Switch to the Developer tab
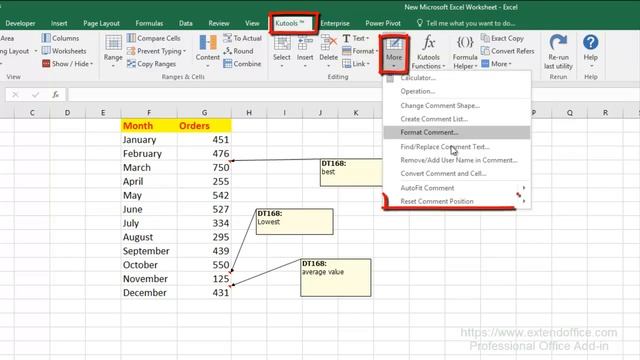This screenshot has height=360, width=640. pos(20,23)
